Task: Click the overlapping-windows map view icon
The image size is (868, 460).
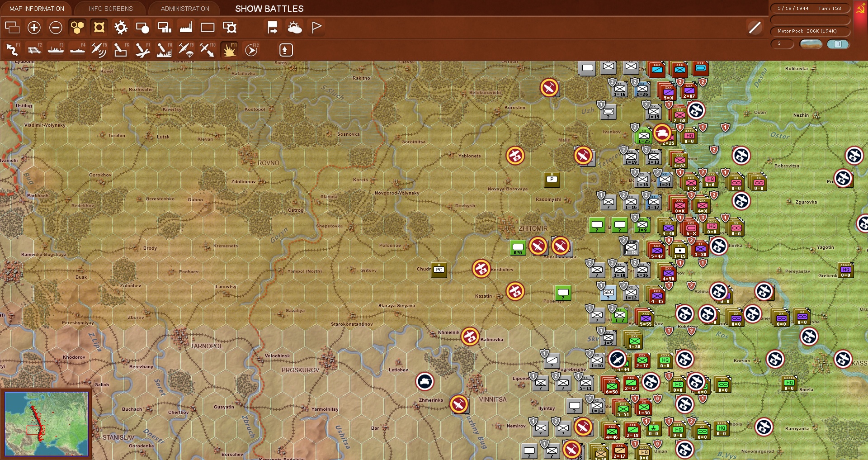Action: (12, 28)
